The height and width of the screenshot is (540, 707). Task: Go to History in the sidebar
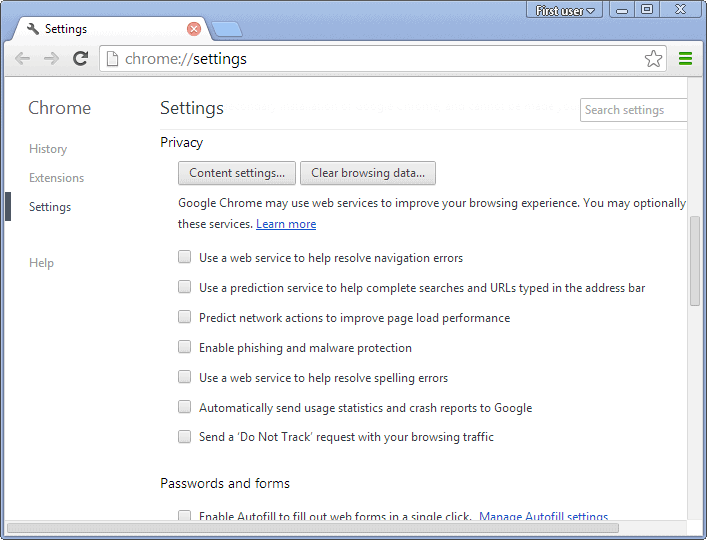click(48, 149)
